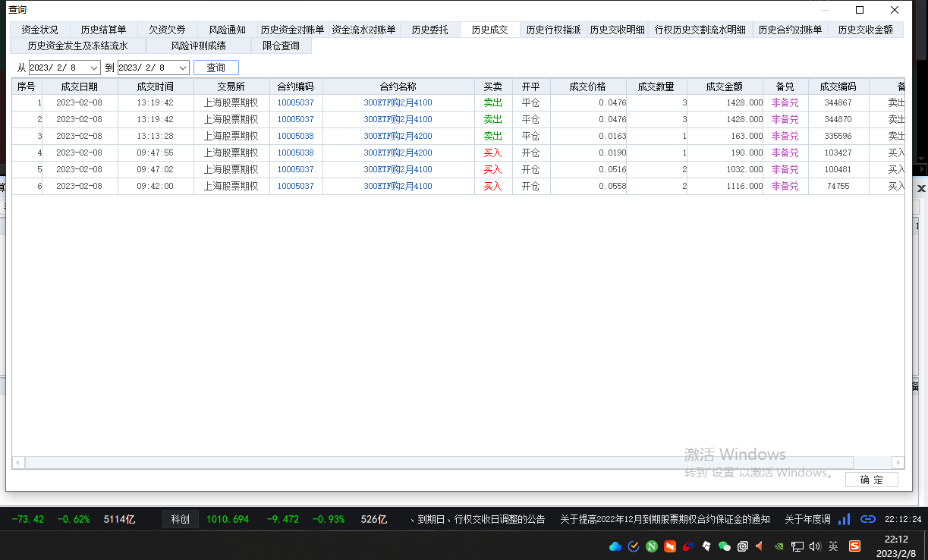928x560 pixels.
Task: Select the 风险通知 tab
Action: coord(227,30)
